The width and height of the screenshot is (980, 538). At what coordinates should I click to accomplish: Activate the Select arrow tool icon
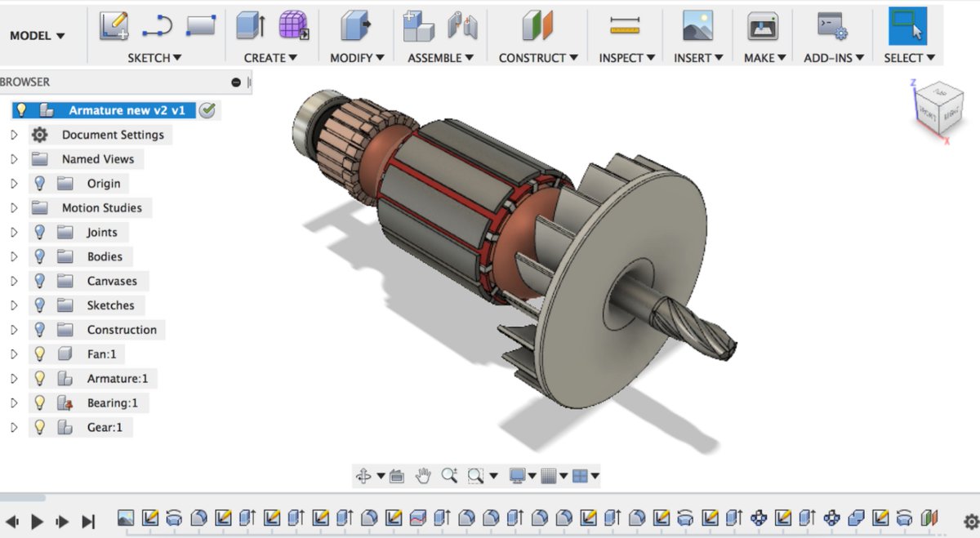tap(907, 26)
